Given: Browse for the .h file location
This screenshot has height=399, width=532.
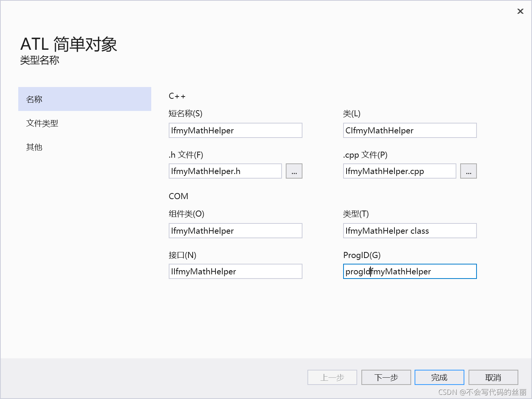Looking at the screenshot, I should coord(294,171).
